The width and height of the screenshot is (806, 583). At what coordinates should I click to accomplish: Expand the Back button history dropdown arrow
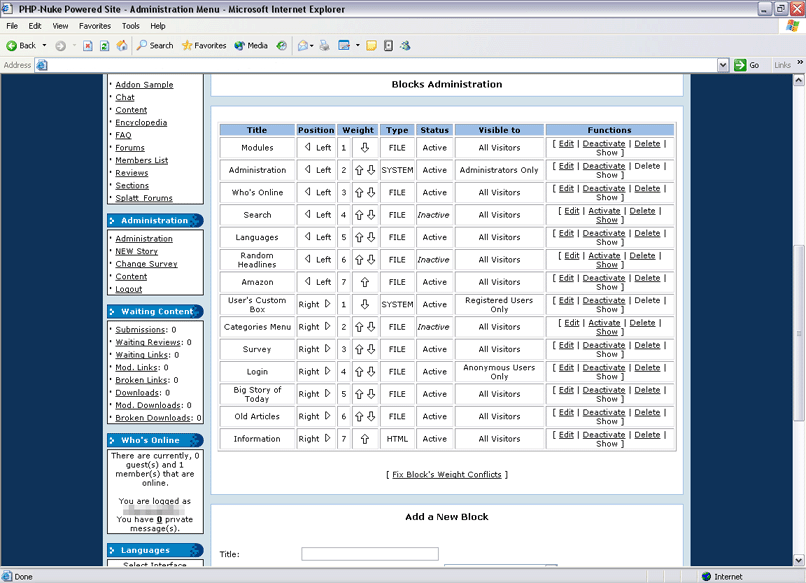pos(45,45)
